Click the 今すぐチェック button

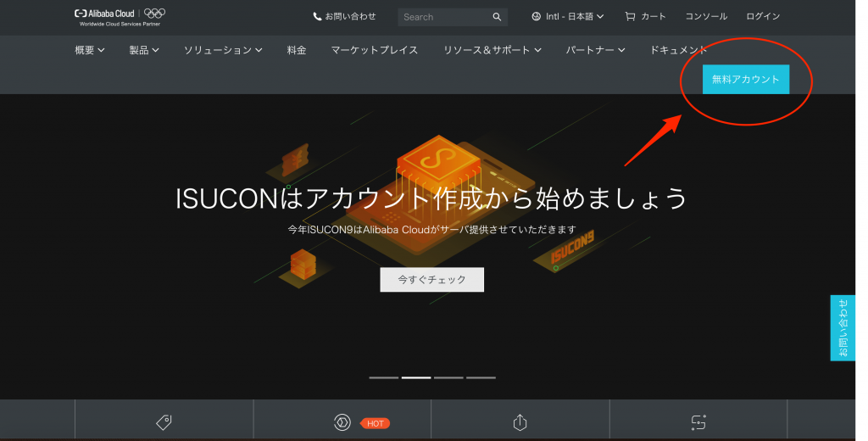431,280
